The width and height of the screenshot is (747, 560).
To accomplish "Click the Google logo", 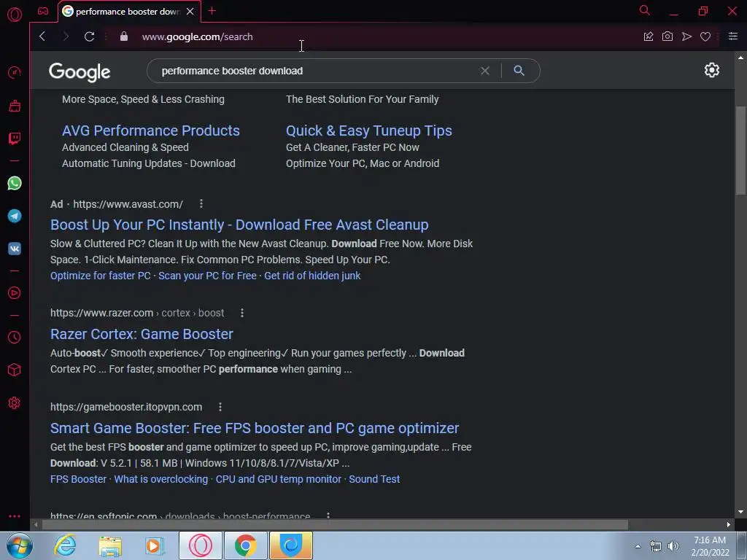I will 80,72.
